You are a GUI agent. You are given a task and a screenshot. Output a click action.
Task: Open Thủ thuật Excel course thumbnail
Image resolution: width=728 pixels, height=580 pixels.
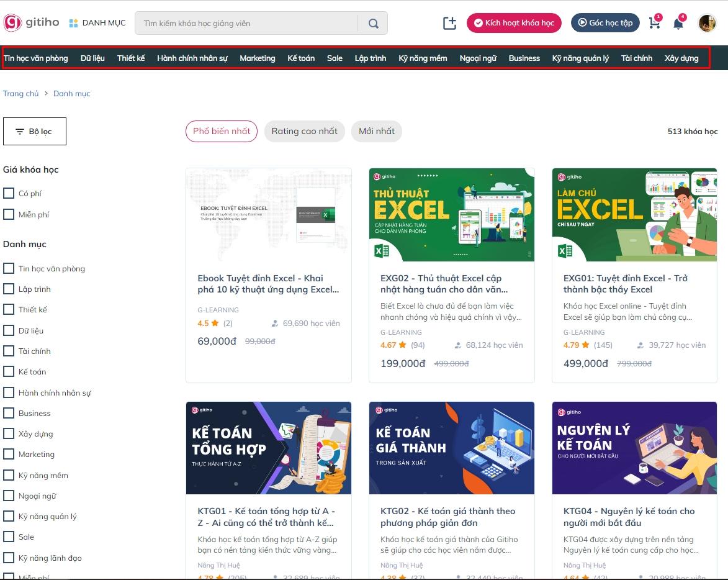(x=451, y=214)
